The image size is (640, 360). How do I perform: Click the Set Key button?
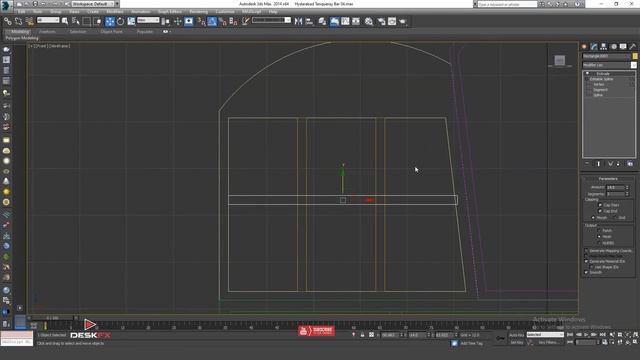516,342
